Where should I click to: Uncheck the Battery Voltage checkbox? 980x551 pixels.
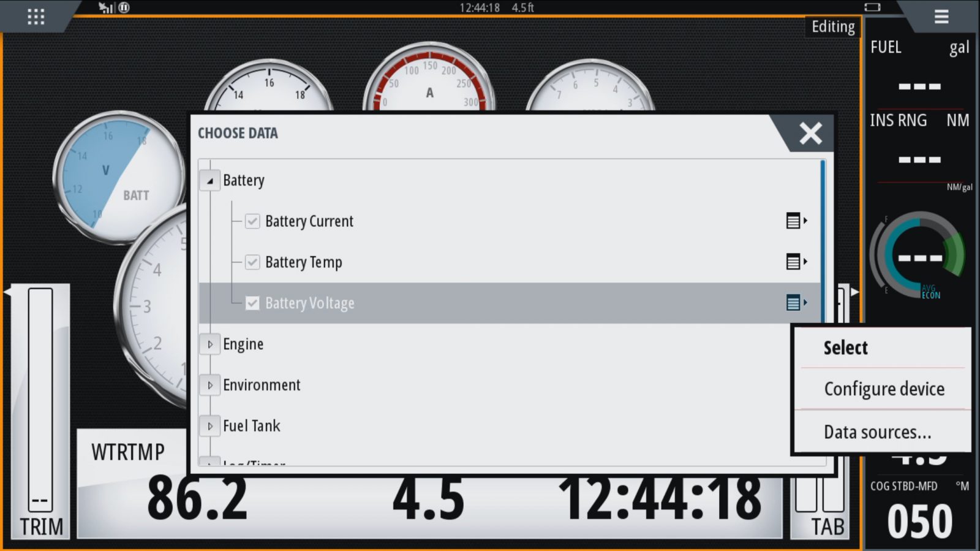(252, 303)
